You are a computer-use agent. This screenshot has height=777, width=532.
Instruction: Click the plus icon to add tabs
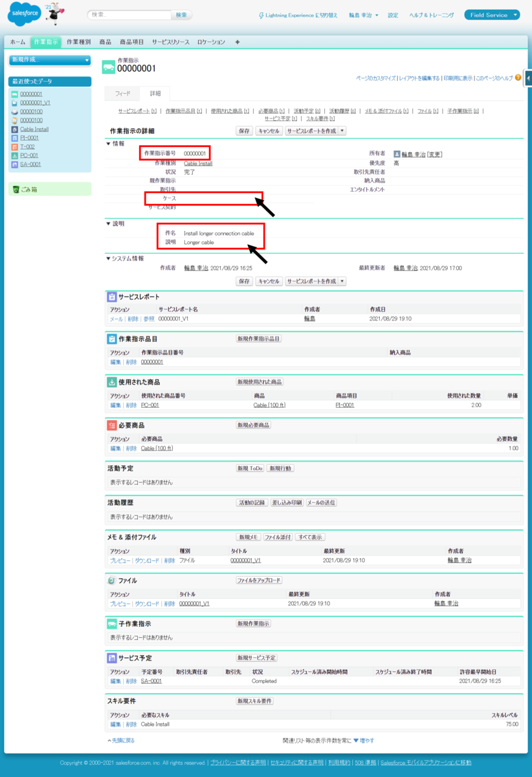click(x=238, y=42)
